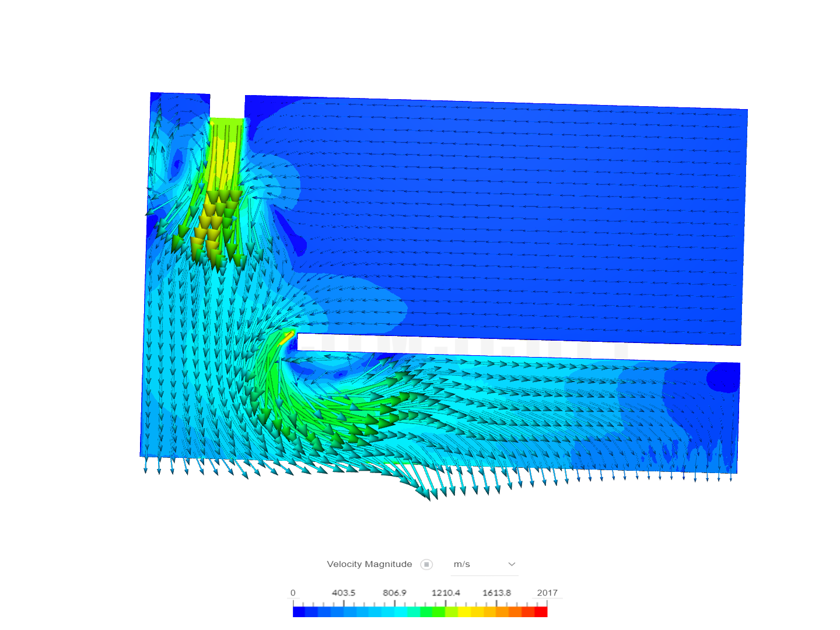Image resolution: width=840 pixels, height=630 pixels.
Task: Click the bright green legend segment
Action: tap(439, 612)
